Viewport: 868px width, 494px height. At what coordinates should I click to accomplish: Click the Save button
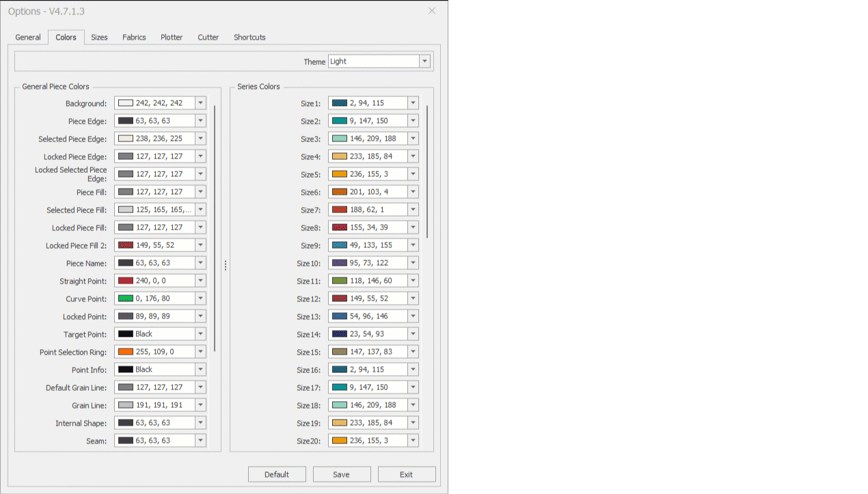342,474
